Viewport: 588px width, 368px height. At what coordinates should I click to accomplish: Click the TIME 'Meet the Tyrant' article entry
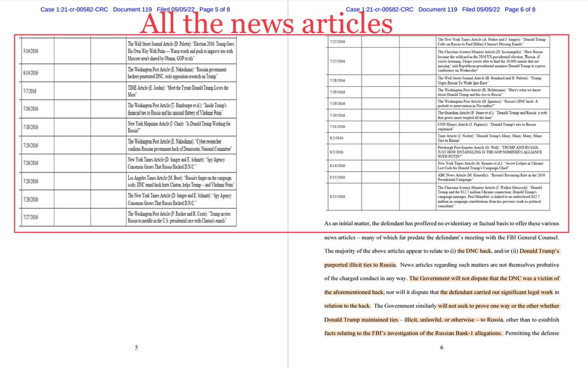[181, 91]
